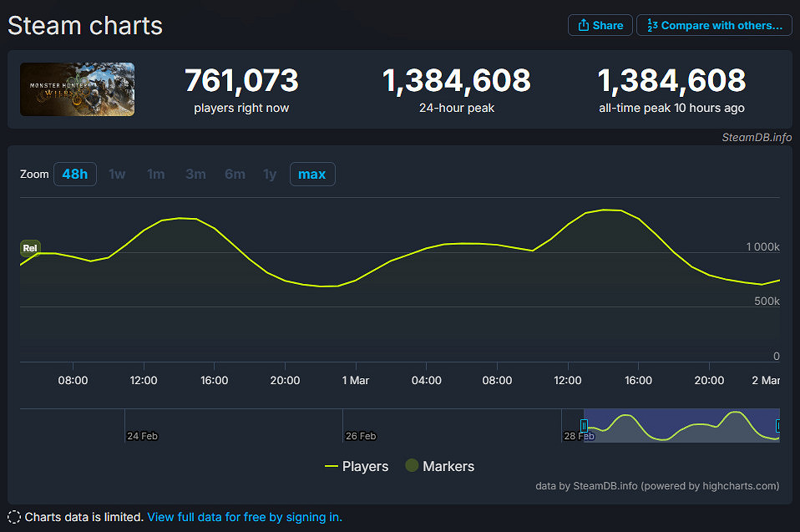Click the left navigator range handle
Image resolution: width=800 pixels, height=532 pixels.
click(584, 425)
